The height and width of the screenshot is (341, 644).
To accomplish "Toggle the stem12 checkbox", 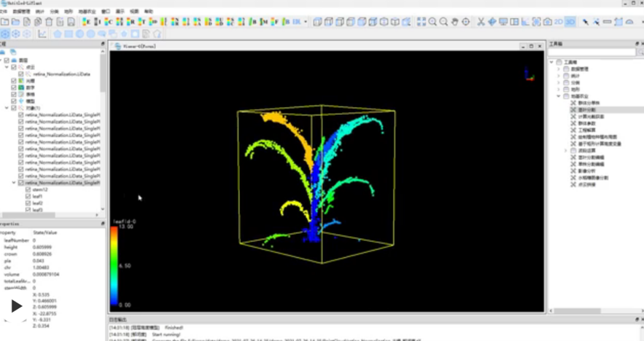I will point(28,189).
